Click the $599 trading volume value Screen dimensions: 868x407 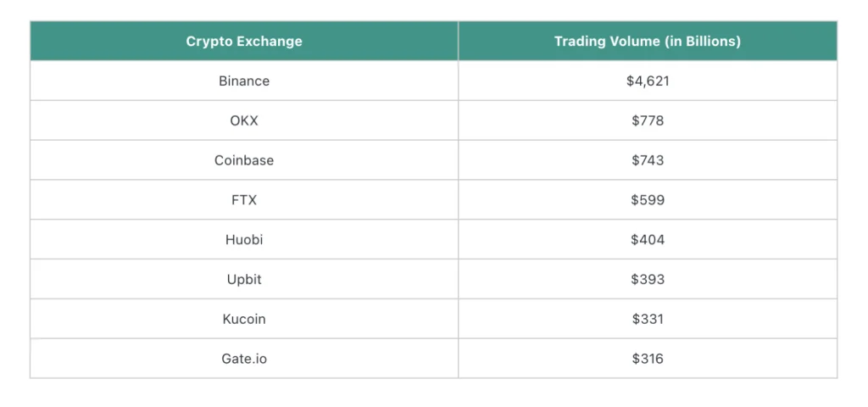pyautogui.click(x=648, y=200)
